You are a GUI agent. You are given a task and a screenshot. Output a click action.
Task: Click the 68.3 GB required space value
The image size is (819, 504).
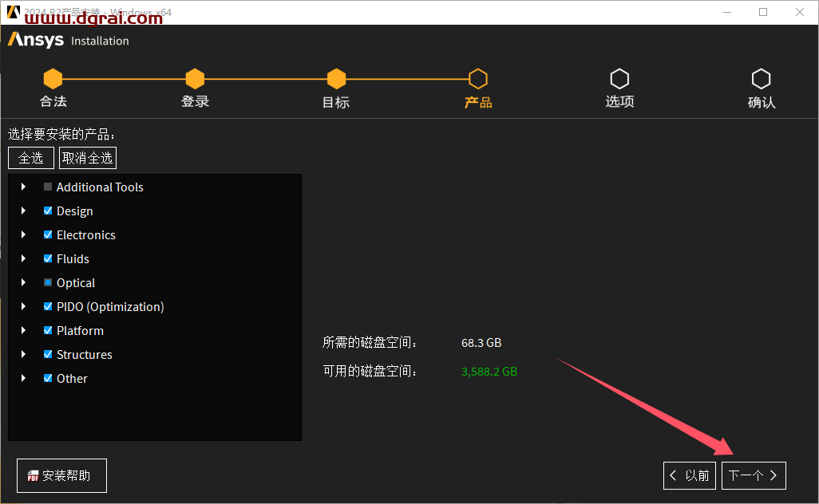pos(481,343)
